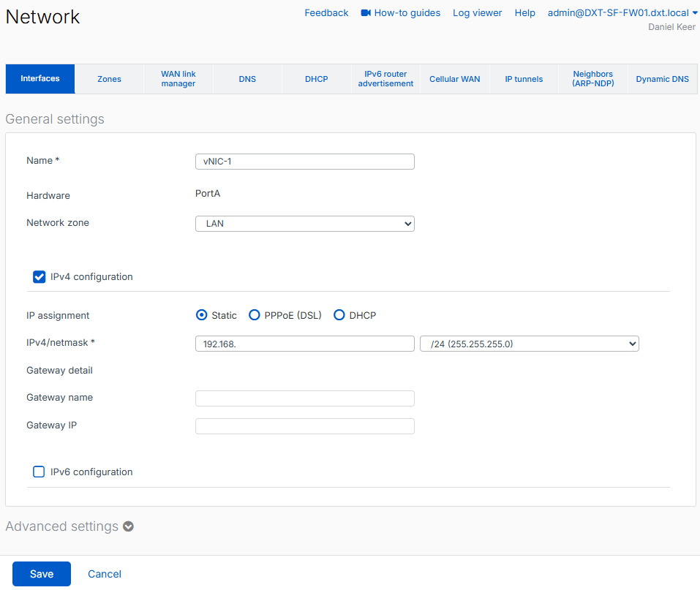
Task: Select the DHCP radio button
Action: (339, 316)
